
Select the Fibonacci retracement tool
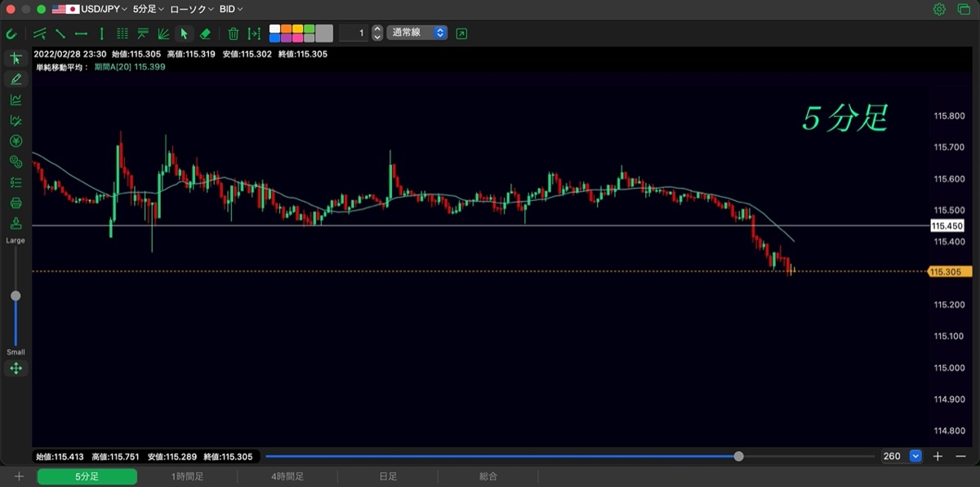(x=143, y=34)
